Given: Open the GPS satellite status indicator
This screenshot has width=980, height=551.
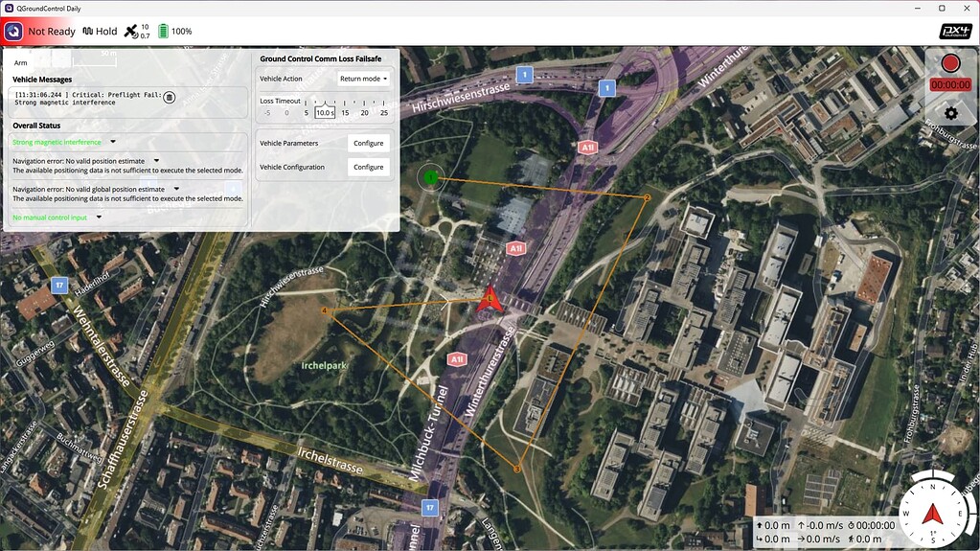Looking at the screenshot, I should point(137,31).
